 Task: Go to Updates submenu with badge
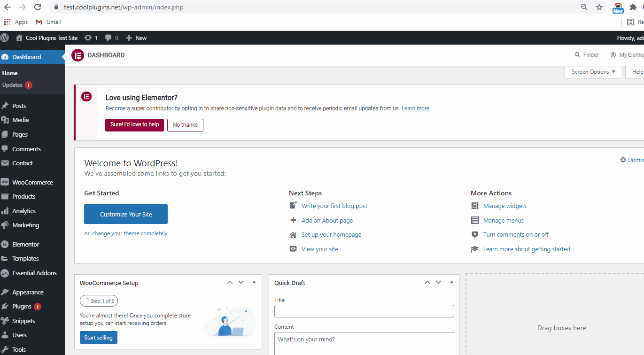coord(17,85)
